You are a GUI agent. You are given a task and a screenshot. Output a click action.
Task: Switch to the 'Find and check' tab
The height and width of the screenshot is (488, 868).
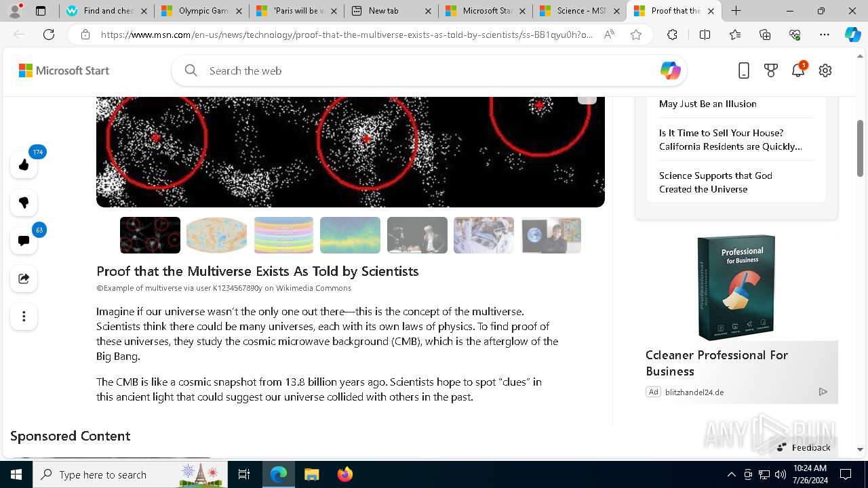pos(106,11)
